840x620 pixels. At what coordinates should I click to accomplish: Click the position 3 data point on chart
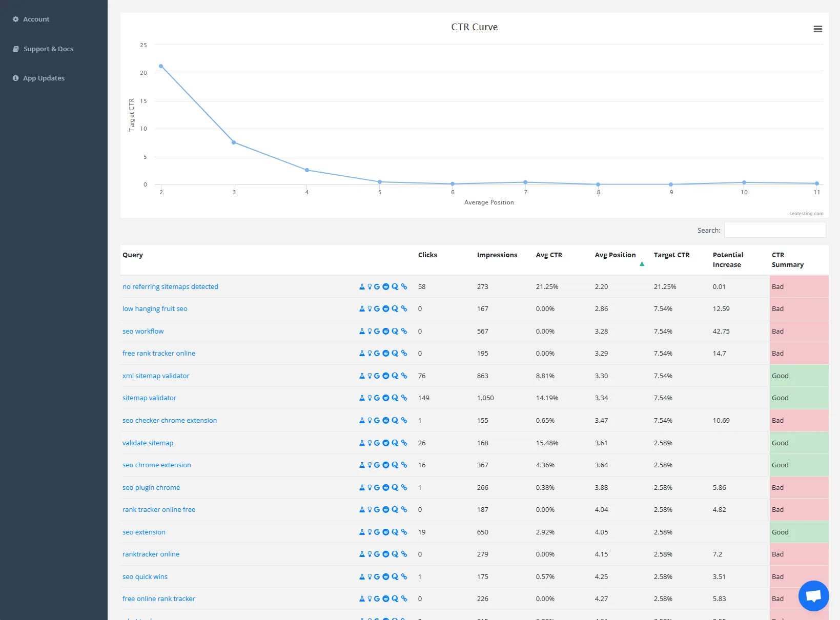(234, 142)
